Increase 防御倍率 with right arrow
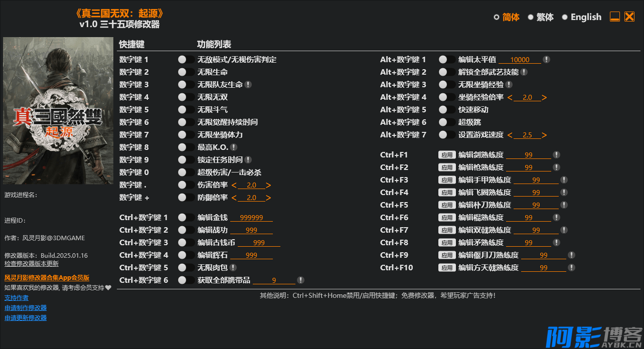Image resolution: width=644 pixels, height=349 pixels. coord(268,198)
